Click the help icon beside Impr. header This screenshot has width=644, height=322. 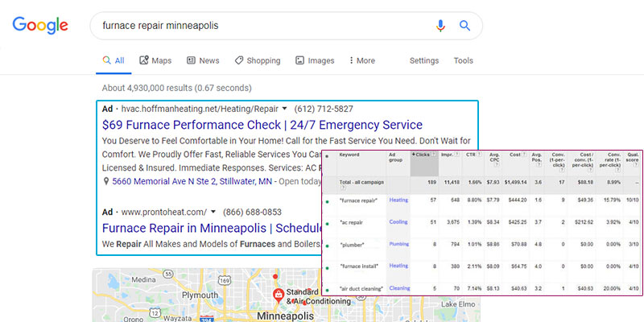pyautogui.click(x=456, y=155)
